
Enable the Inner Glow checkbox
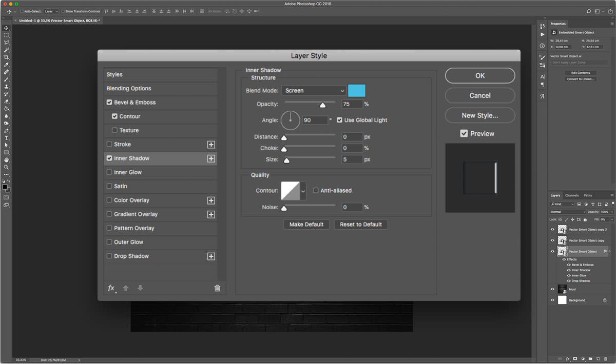click(109, 172)
